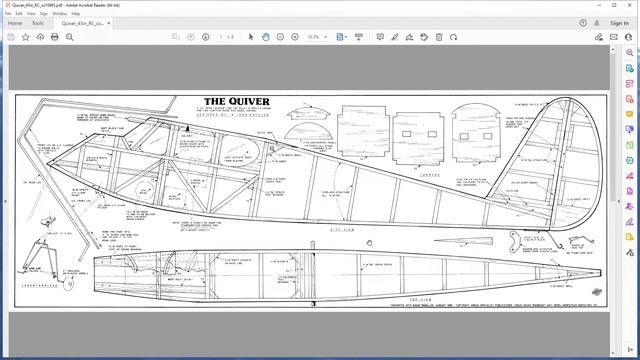
Task: Switch to the Home tab
Action: click(x=15, y=23)
